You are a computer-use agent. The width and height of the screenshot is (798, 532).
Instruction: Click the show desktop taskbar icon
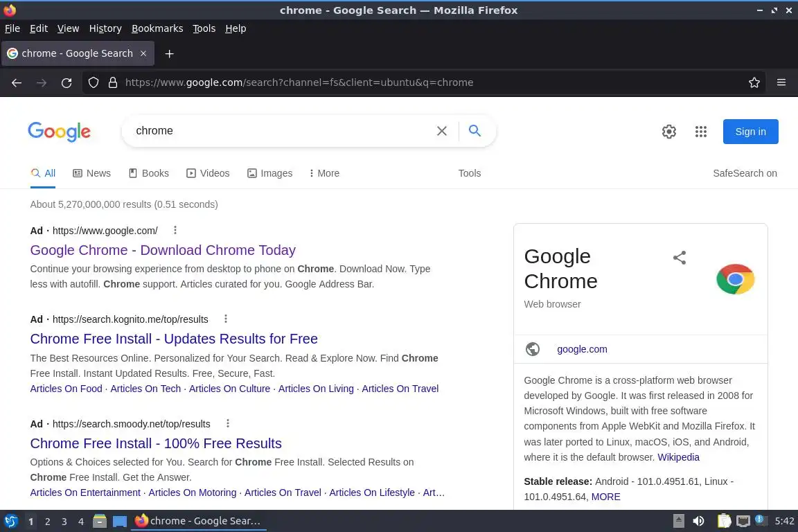point(120,522)
